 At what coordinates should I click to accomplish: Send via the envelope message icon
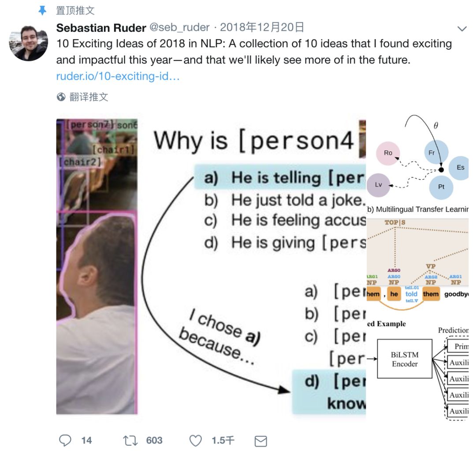click(260, 441)
